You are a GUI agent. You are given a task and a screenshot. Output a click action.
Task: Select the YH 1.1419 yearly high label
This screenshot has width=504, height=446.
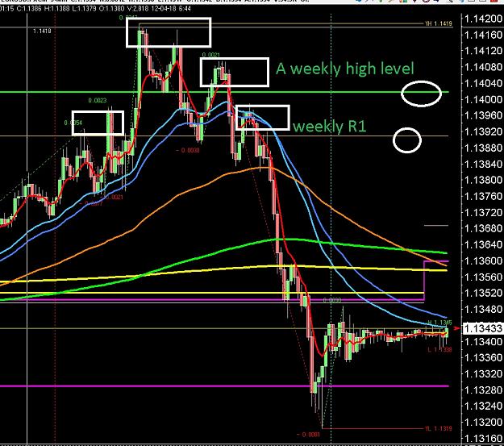click(439, 23)
